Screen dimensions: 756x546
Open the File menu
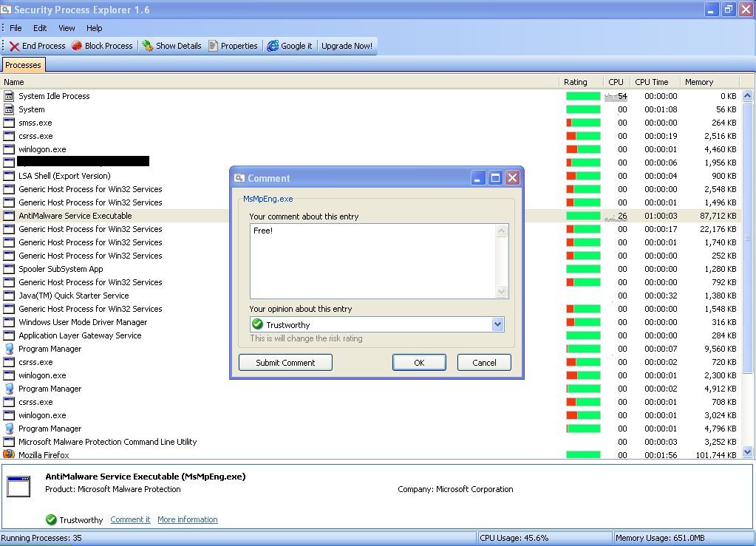16,28
